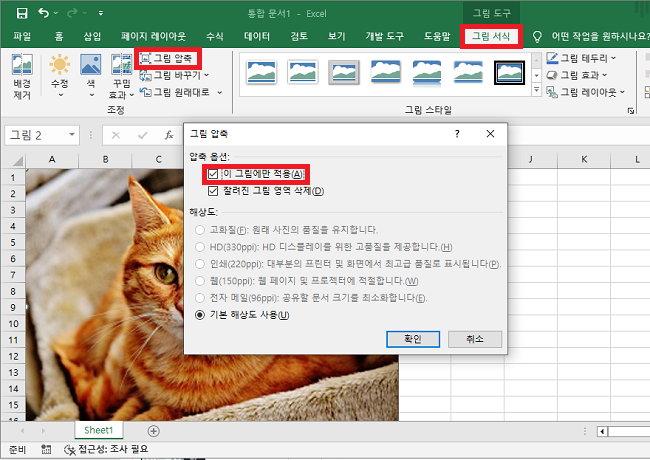
Task: Switch to the 삽입 ribbon tab
Action: click(x=92, y=36)
